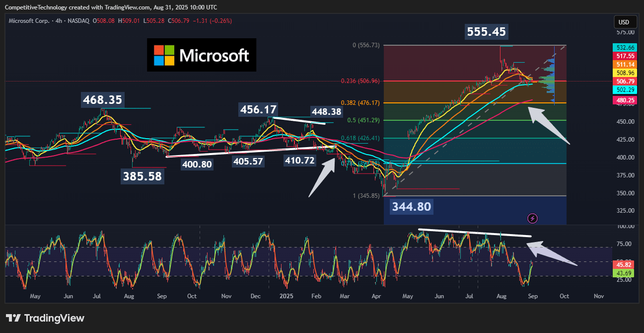
Task: Click the Microsoft Corp. symbol name in the legend
Action: point(30,21)
